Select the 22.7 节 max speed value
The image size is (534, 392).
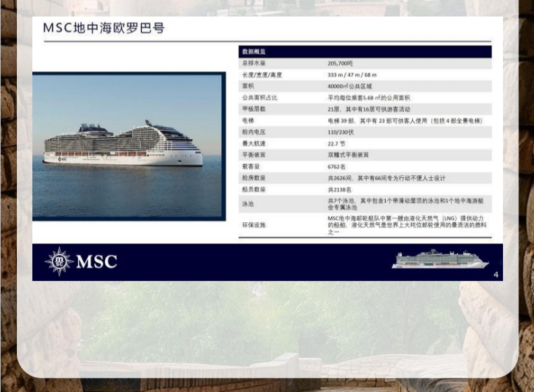coord(336,143)
